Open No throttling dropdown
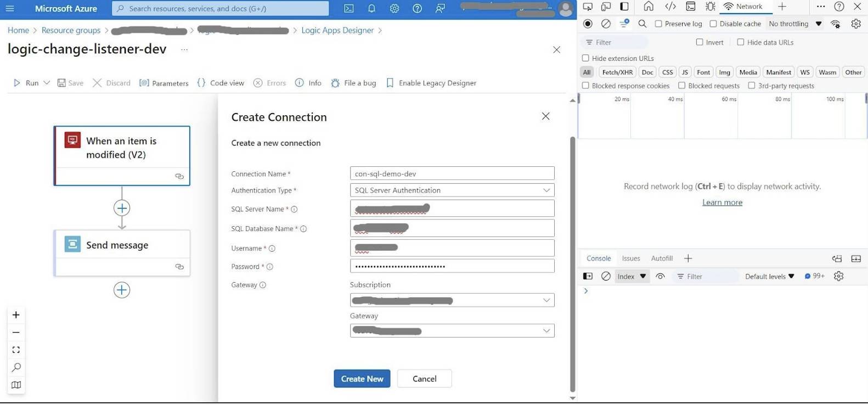868x405 pixels. 795,24
